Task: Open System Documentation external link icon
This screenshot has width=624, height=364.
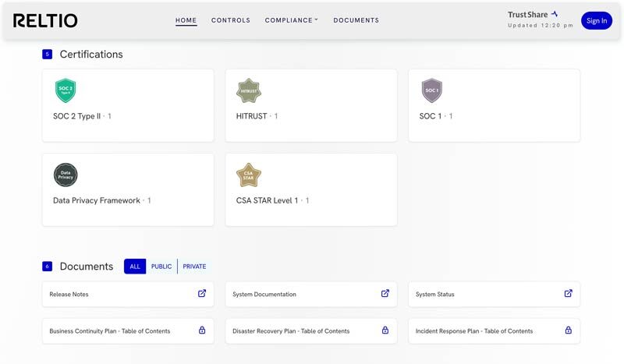Action: [385, 294]
